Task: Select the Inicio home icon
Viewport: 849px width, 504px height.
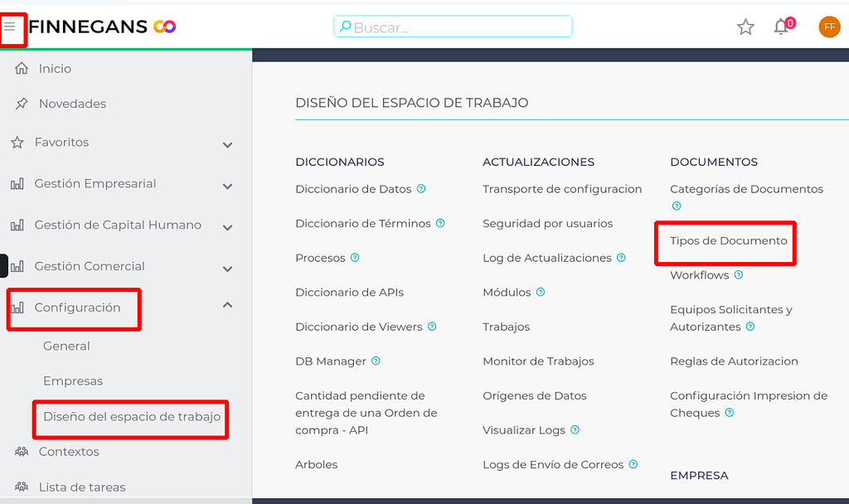Action: pos(17,68)
